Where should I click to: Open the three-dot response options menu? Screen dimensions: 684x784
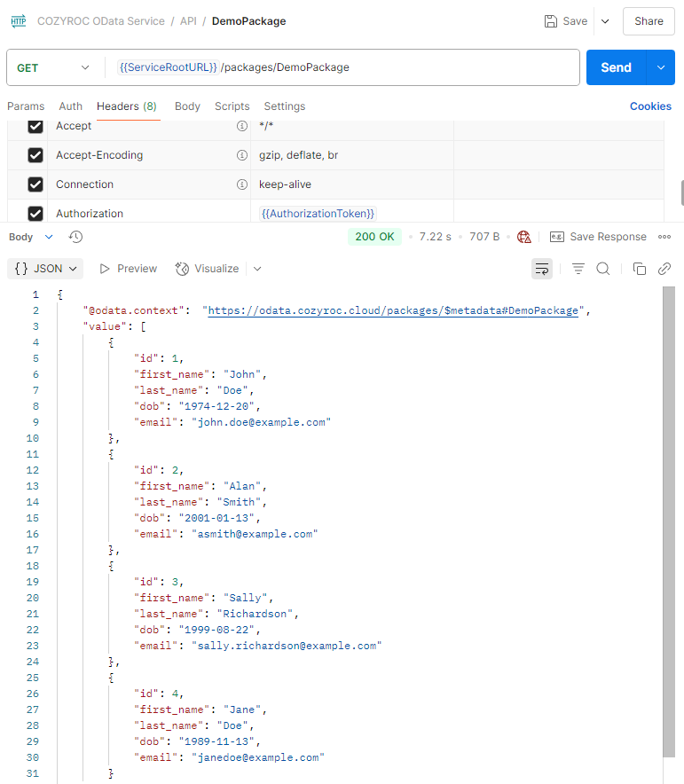coord(664,237)
